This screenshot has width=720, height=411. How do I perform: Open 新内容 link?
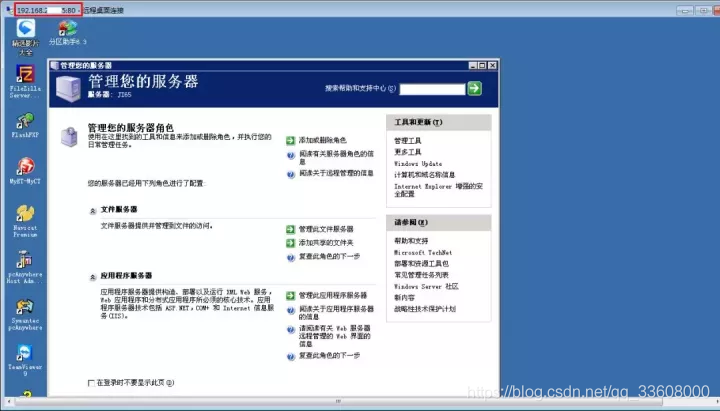[x=404, y=298]
